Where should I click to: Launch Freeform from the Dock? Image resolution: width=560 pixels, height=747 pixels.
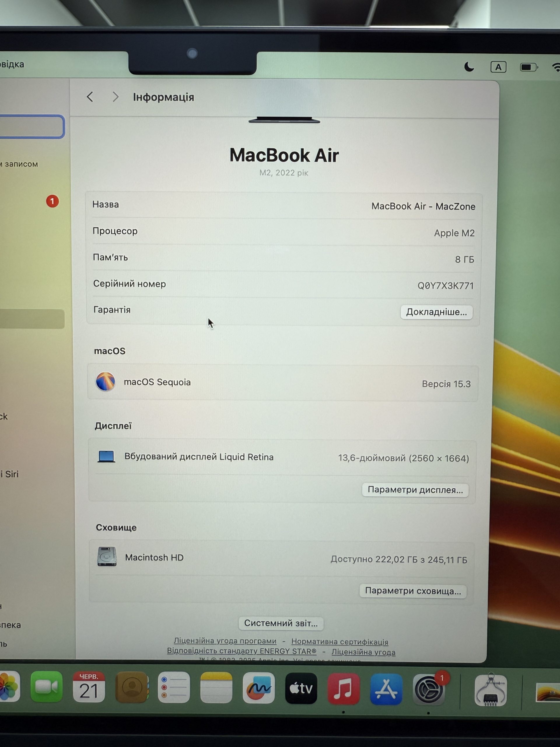[259, 687]
